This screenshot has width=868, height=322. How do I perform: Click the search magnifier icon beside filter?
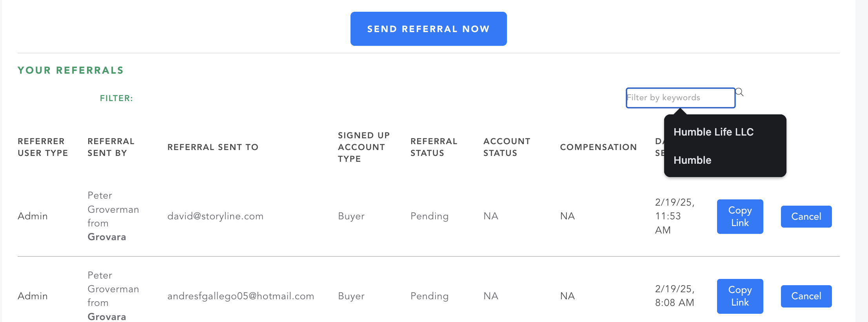(x=739, y=92)
